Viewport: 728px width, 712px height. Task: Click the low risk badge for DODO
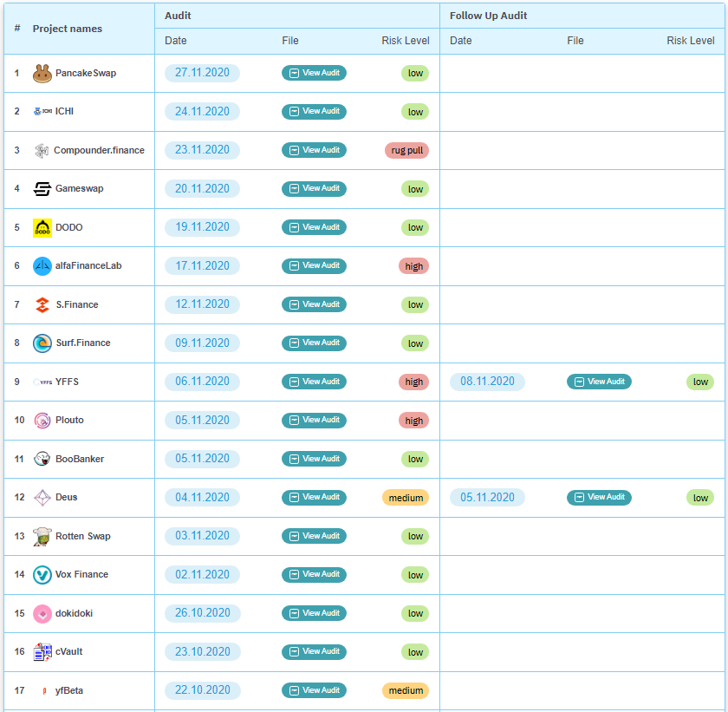pyautogui.click(x=415, y=228)
